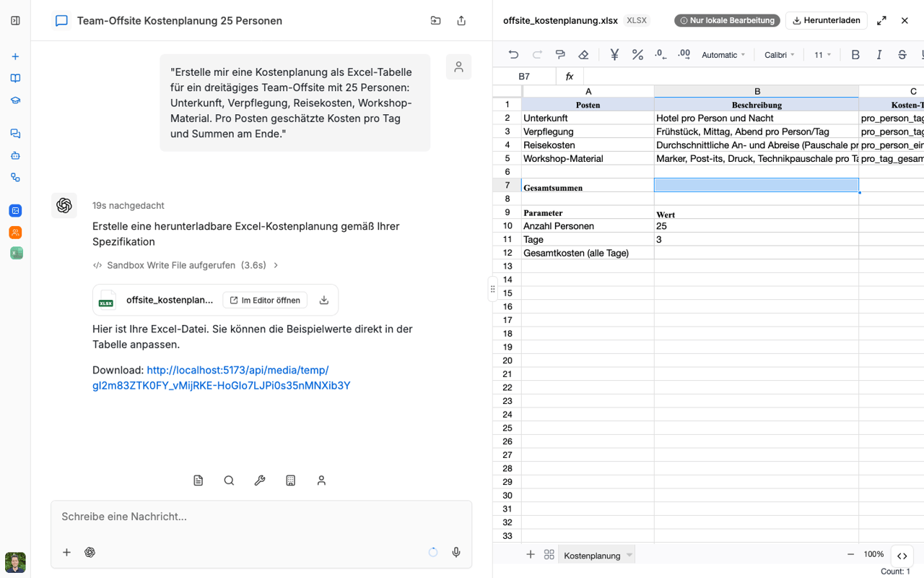Open person tool icon above message box
The image size is (924, 578).
tap(321, 480)
